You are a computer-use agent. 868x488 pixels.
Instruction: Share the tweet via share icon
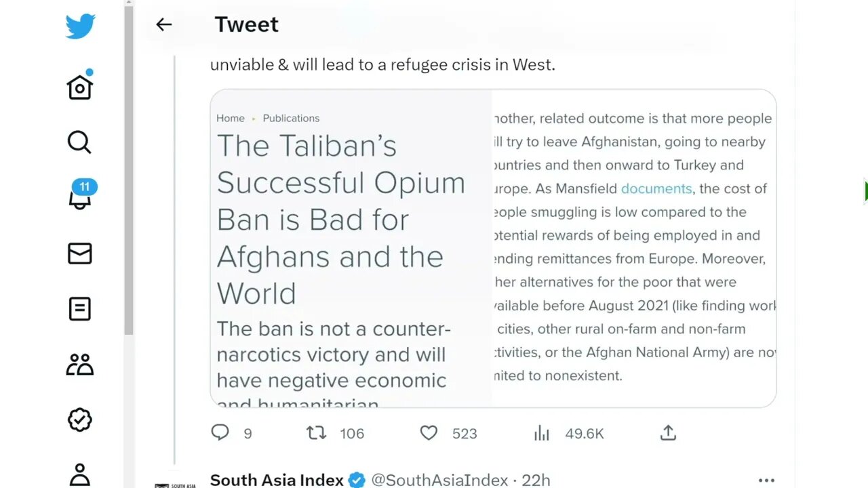[668, 432]
